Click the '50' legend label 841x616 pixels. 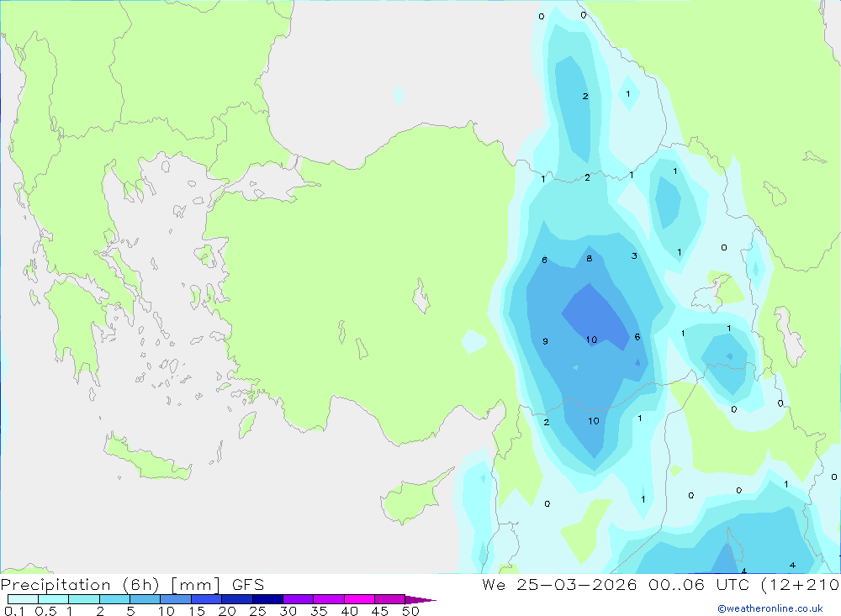click(410, 611)
